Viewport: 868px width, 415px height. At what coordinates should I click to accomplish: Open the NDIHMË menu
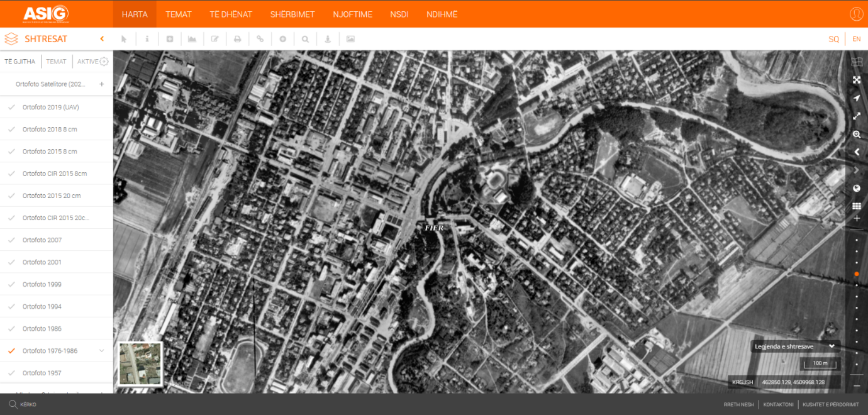(442, 14)
